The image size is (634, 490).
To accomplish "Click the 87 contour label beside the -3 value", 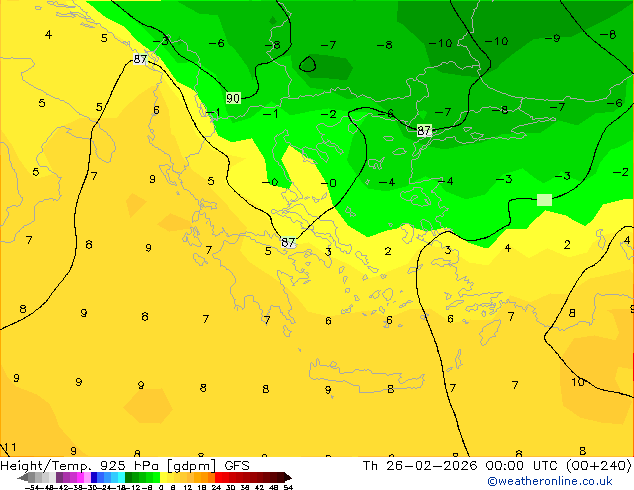I will pos(140,59).
